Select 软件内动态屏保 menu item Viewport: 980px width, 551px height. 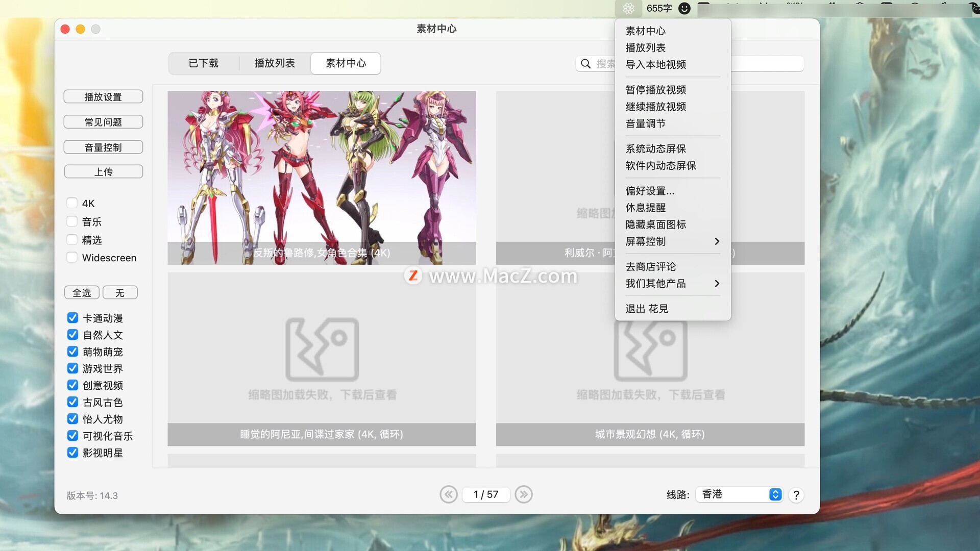[x=673, y=166]
